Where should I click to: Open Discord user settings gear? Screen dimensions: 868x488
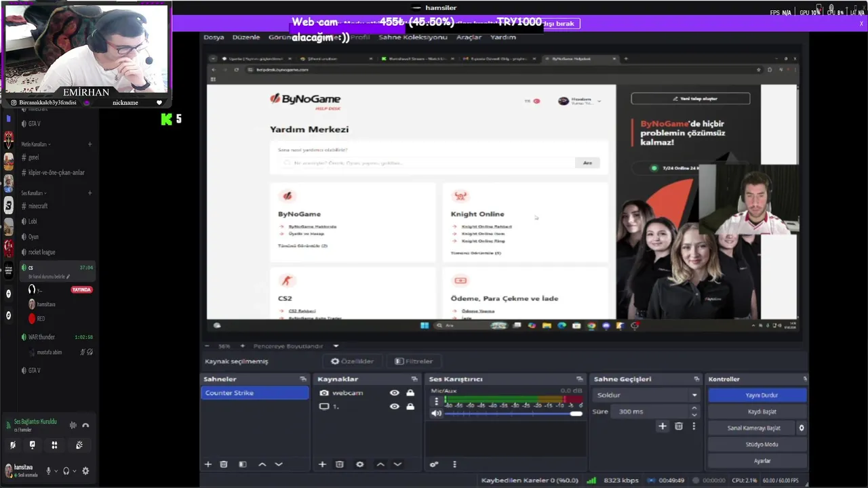[x=85, y=471]
